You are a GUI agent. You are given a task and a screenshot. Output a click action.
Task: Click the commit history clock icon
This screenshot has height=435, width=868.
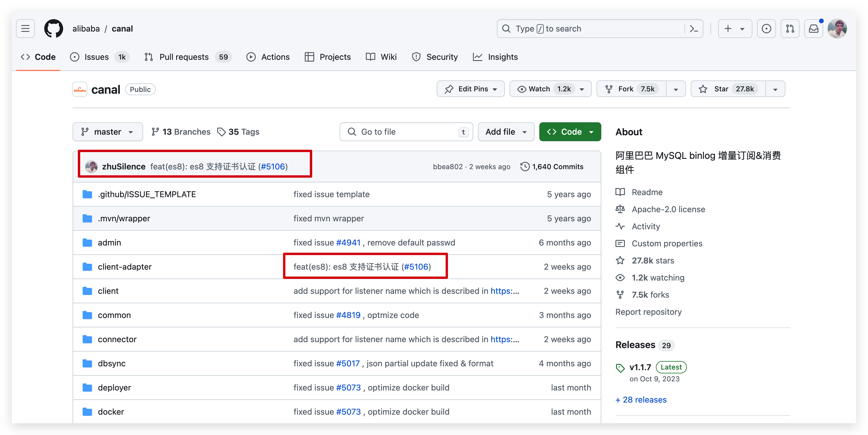525,166
